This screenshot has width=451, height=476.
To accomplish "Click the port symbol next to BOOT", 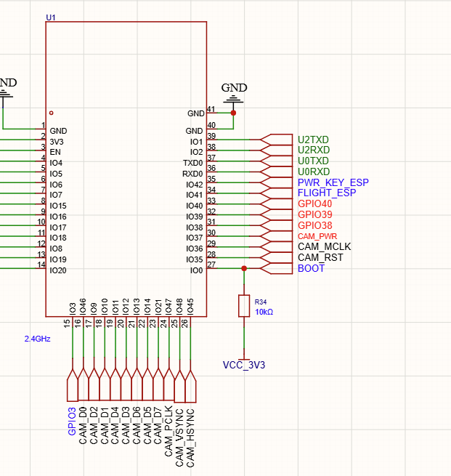I will 277,268.
